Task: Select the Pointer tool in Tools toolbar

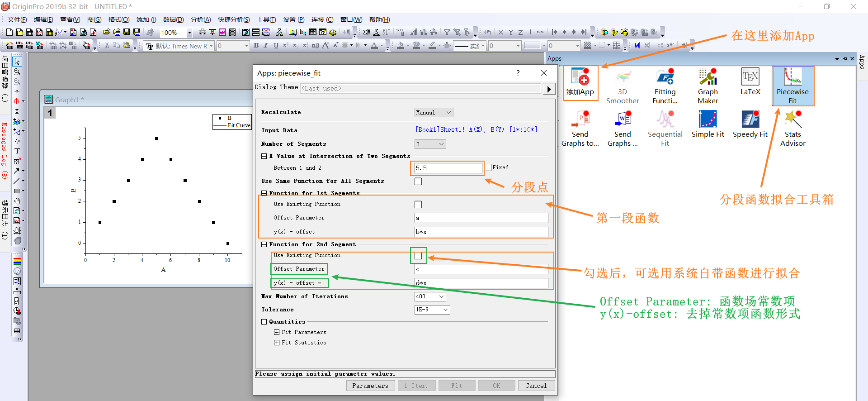Action: pos(17,62)
